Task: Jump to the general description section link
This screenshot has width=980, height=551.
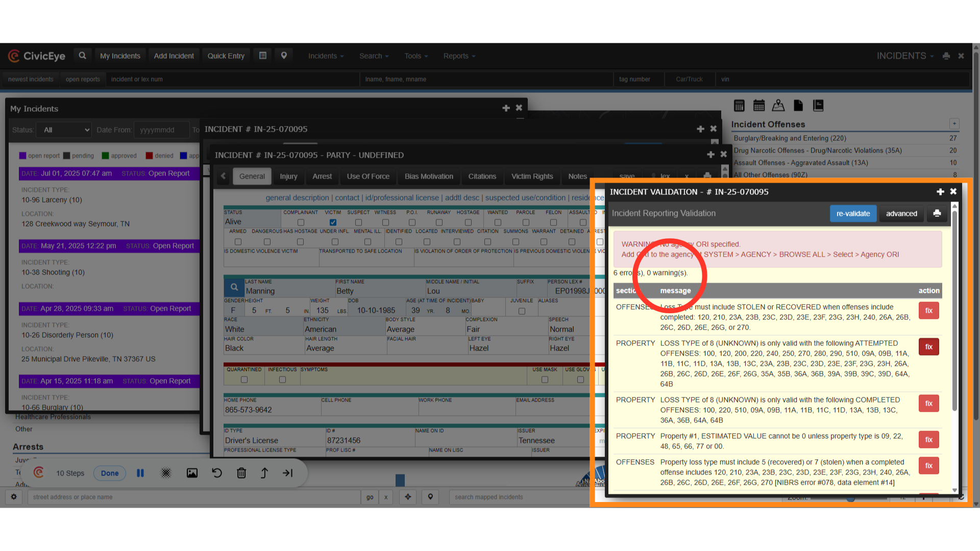Action: coord(297,198)
